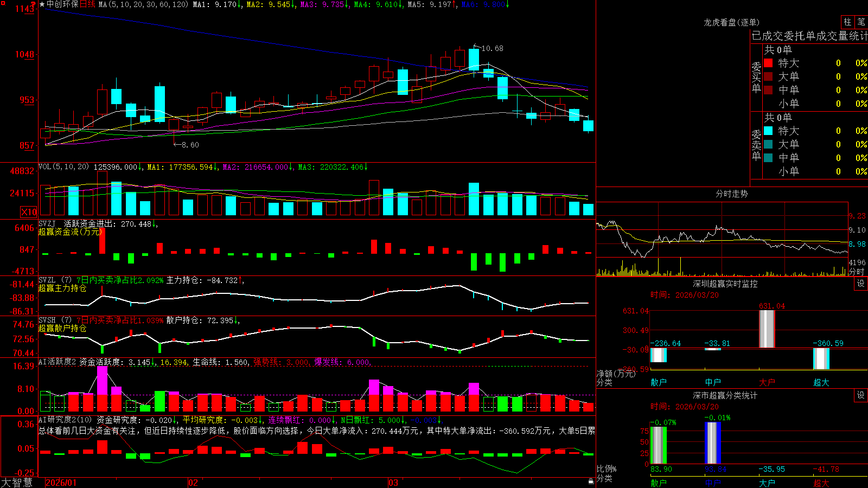Click the 龙虎看盘(逐单) panel title

click(x=731, y=22)
